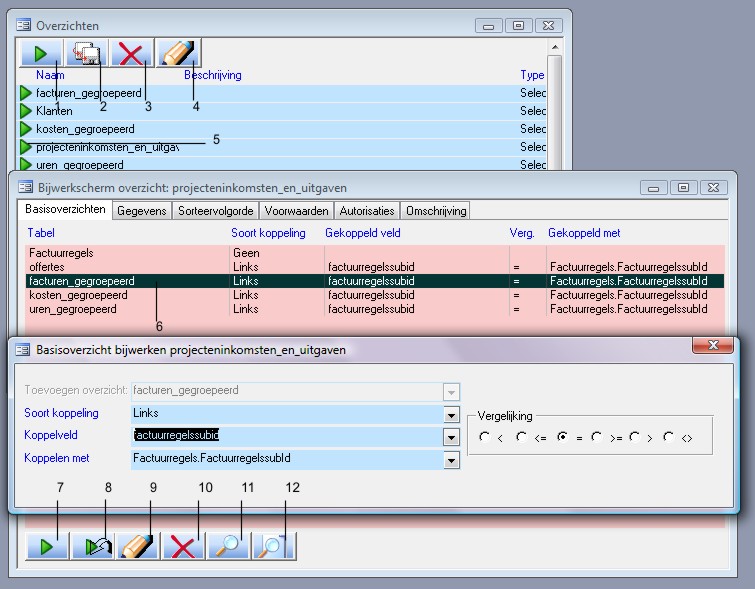Delete overview red X in Overzichten toolbar
Image resolution: width=755 pixels, height=589 pixels.
[131, 53]
